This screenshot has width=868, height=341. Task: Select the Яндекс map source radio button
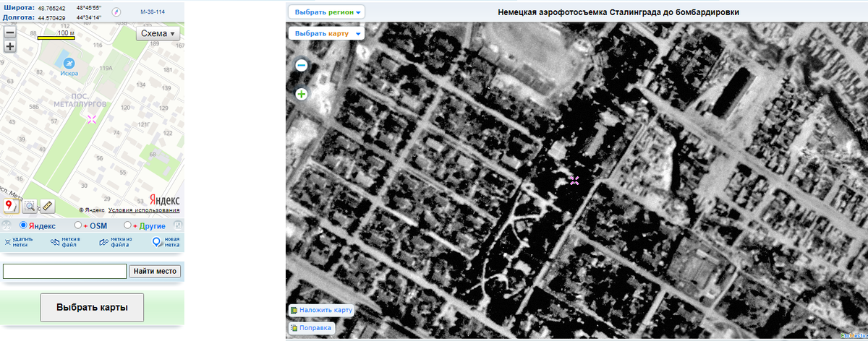coord(23,225)
